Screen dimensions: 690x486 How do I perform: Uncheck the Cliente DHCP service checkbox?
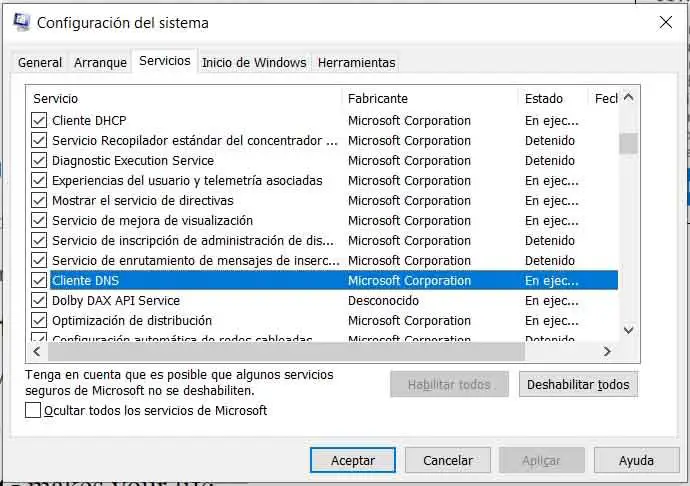[x=39, y=120]
